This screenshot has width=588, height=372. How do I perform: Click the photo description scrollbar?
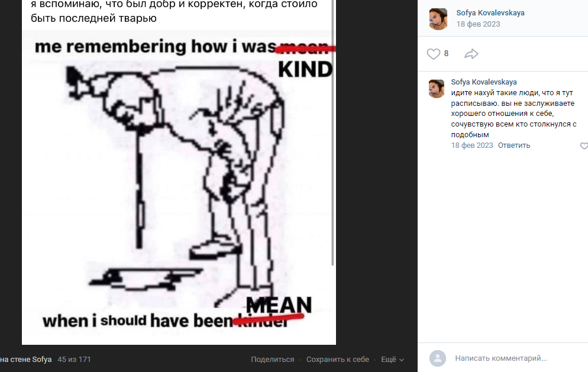pyautogui.click(x=332, y=132)
